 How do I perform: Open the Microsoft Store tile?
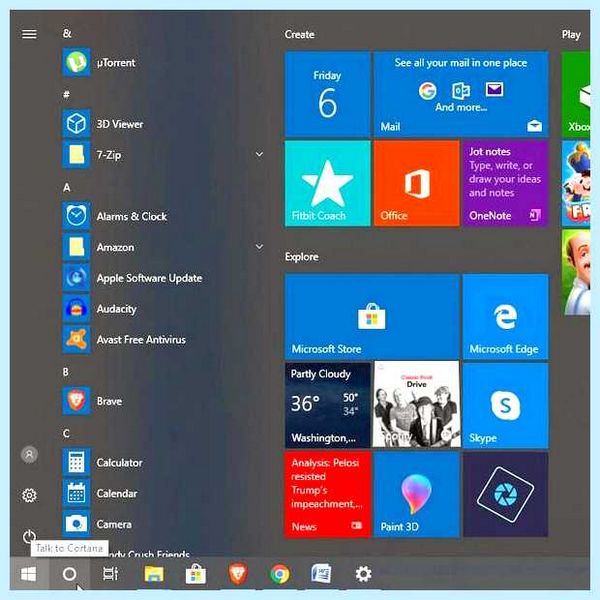point(372,316)
